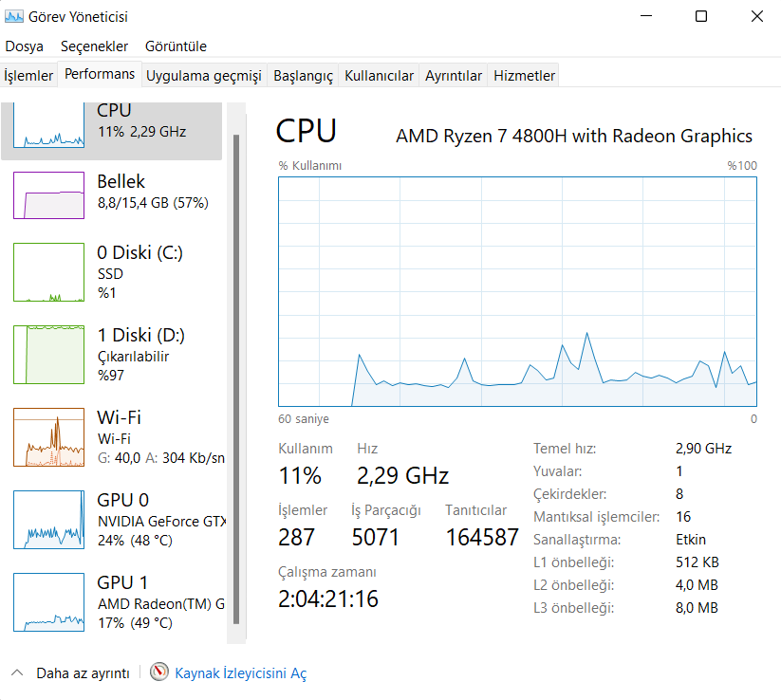Switch to the Uygulama geçmişi tab
This screenshot has height=700, width=781.
pos(203,76)
